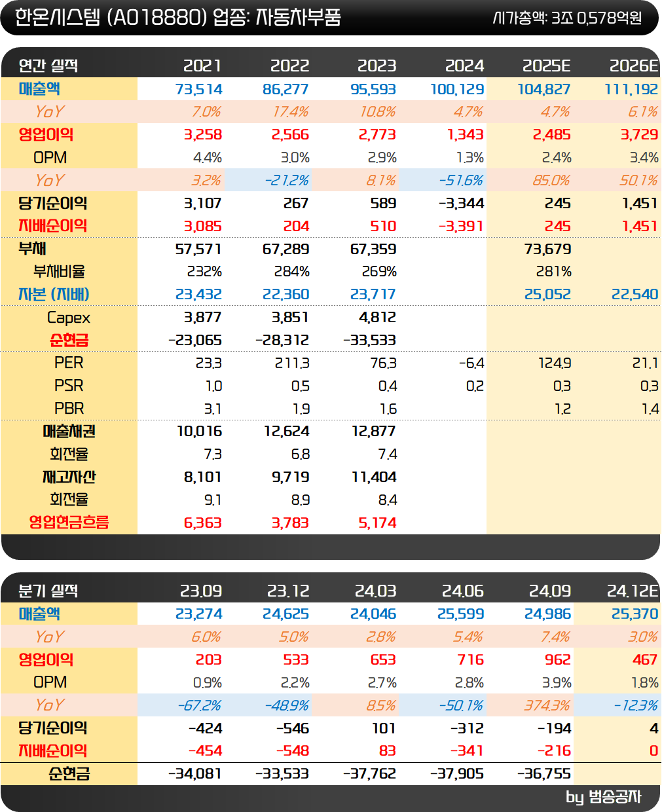This screenshot has height=812, width=662.
Task: Select the 23.09 quarterly 순현금 value -34,081
Action: coord(194,773)
